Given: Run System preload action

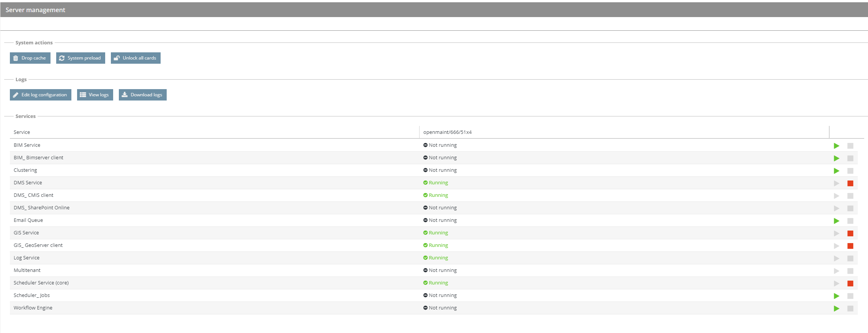Looking at the screenshot, I should (x=80, y=58).
